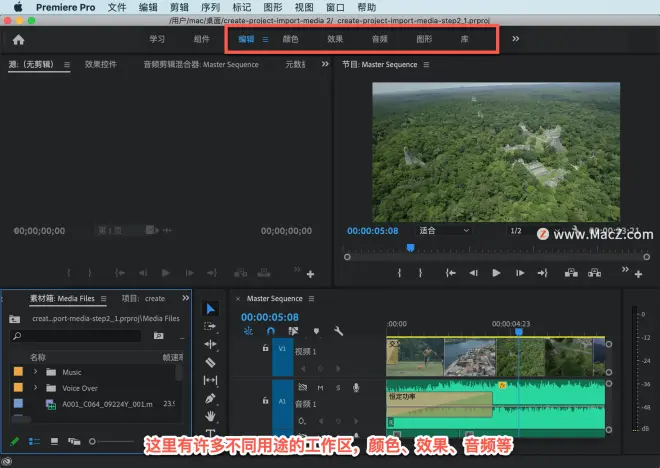The height and width of the screenshot is (468, 660).
Task: Toggle project writable pencil icon
Action: click(x=14, y=441)
